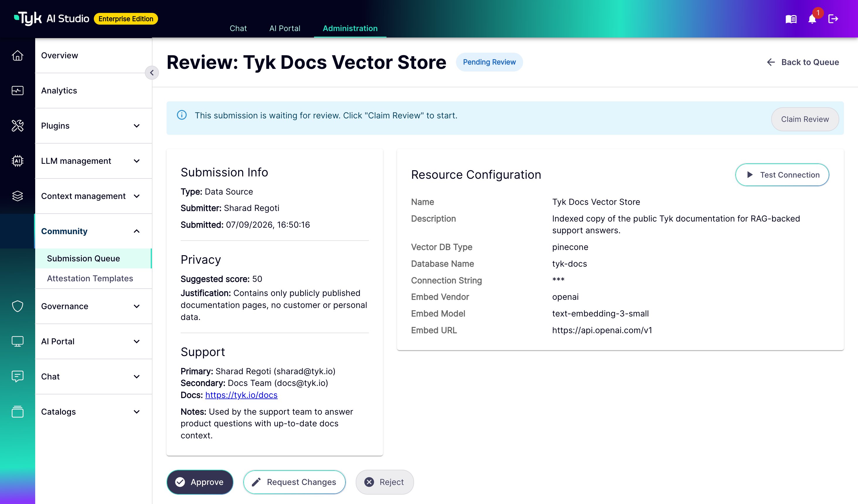Click the chat bubble icon in the rail
Image resolution: width=858 pixels, height=504 pixels.
click(17, 376)
